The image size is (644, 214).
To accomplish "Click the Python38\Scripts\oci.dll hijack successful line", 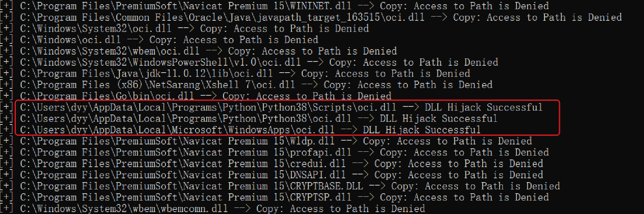I will pyautogui.click(x=272, y=107).
